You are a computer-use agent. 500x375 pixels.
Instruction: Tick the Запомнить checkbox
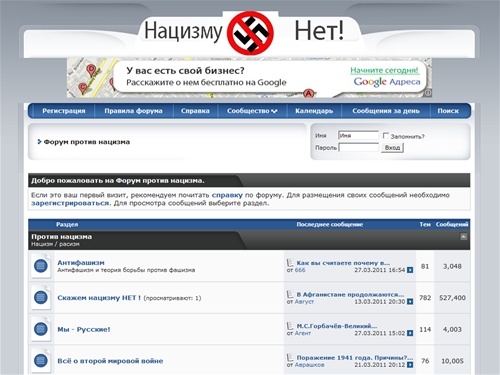386,136
